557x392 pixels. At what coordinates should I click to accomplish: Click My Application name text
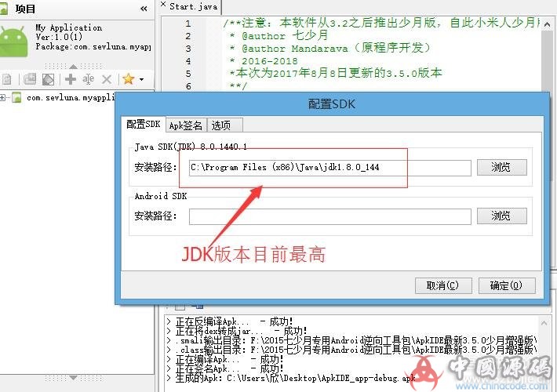68,27
